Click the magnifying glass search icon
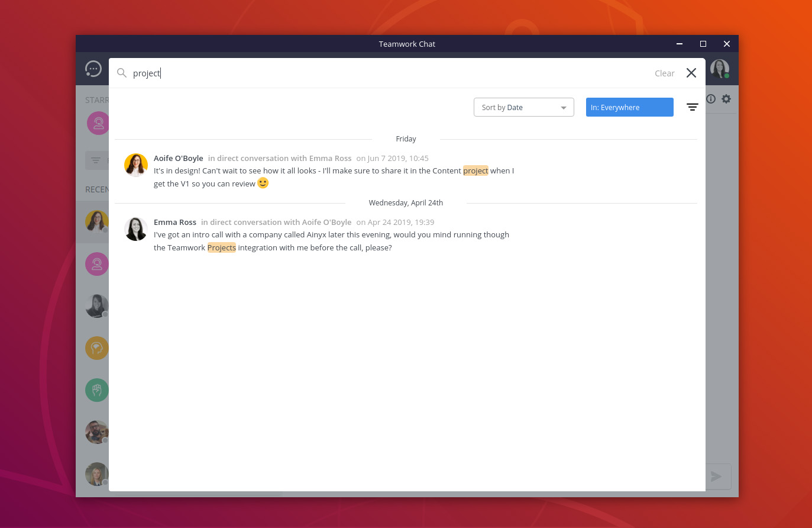 [x=122, y=73]
